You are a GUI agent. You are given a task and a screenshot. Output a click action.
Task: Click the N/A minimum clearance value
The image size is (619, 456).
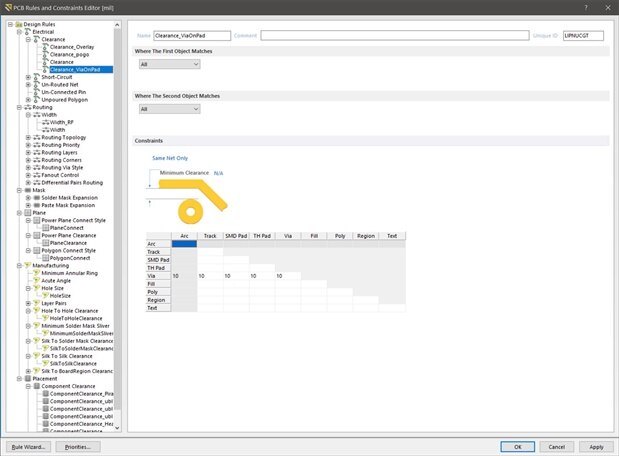(x=218, y=173)
